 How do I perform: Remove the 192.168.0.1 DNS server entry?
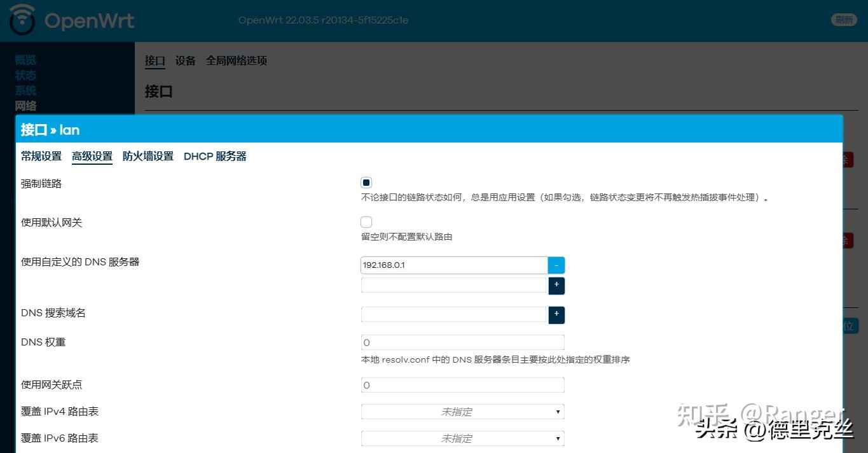(556, 265)
